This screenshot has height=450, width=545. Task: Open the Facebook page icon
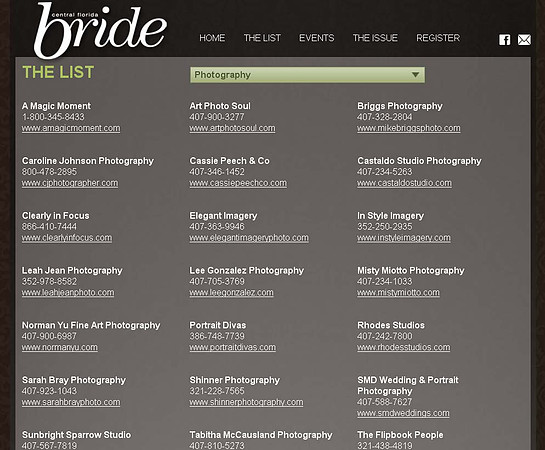pos(504,40)
